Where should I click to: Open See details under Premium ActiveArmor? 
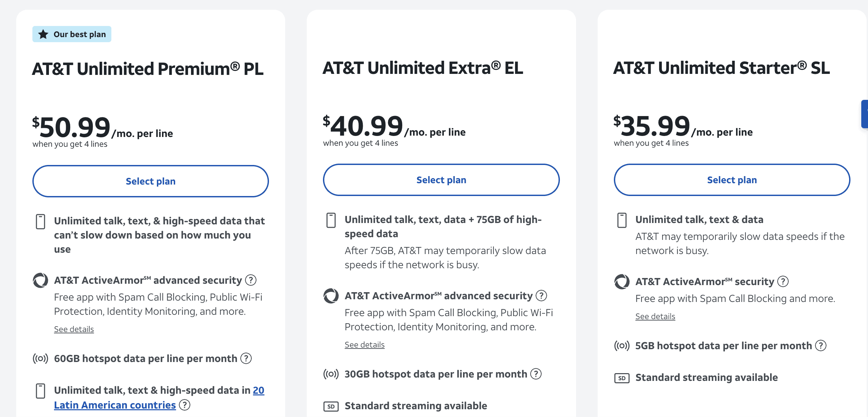point(74,329)
